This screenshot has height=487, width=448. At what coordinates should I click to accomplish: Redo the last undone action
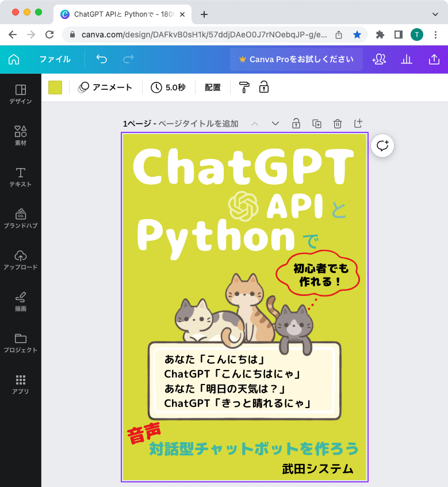(128, 59)
